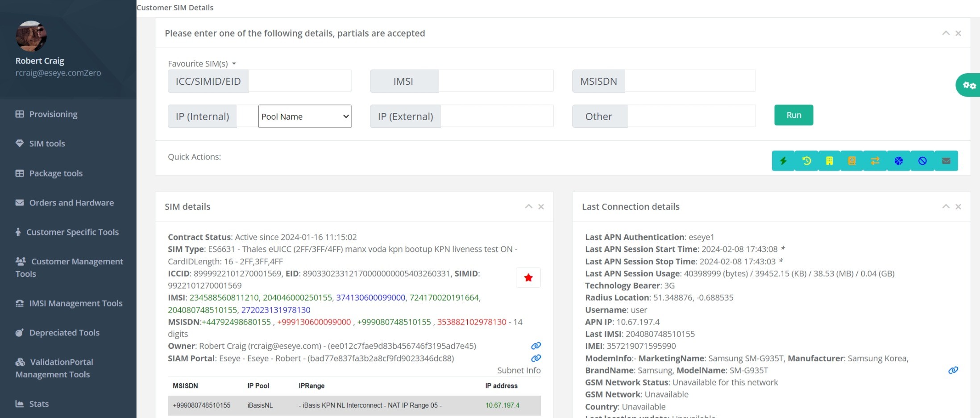Click the lightning bolt quick action icon
The width and height of the screenshot is (980, 418).
pyautogui.click(x=783, y=161)
